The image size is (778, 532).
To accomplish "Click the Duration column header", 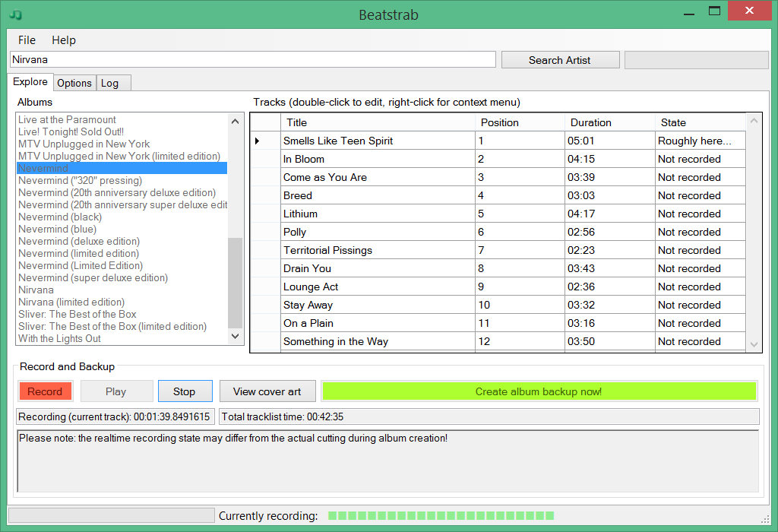I will tap(610, 122).
